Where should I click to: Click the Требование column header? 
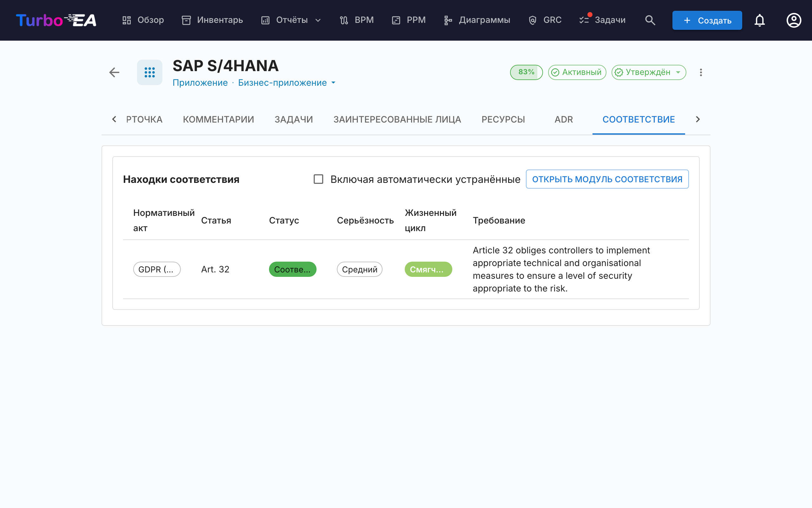pos(499,220)
